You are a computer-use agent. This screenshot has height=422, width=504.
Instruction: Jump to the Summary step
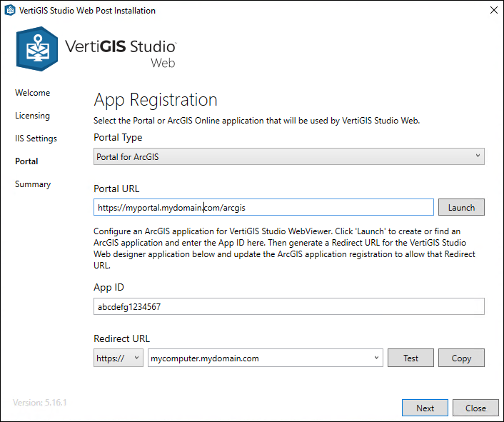point(33,184)
